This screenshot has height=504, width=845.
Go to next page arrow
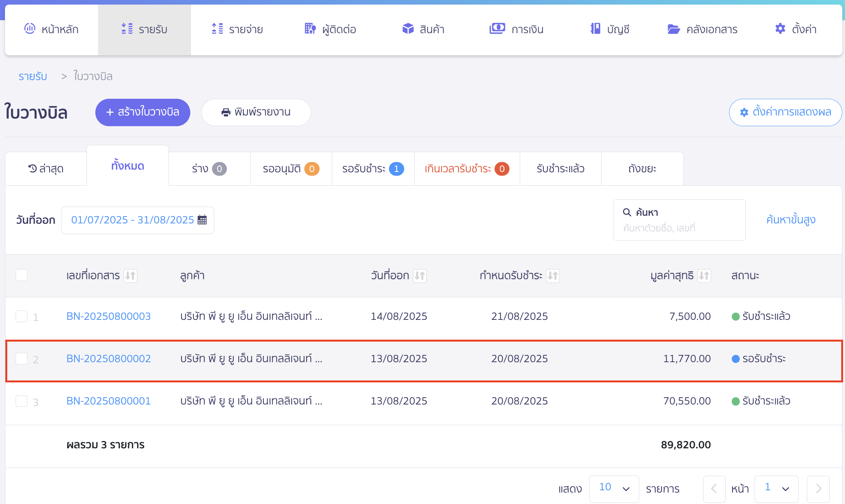[x=818, y=489]
